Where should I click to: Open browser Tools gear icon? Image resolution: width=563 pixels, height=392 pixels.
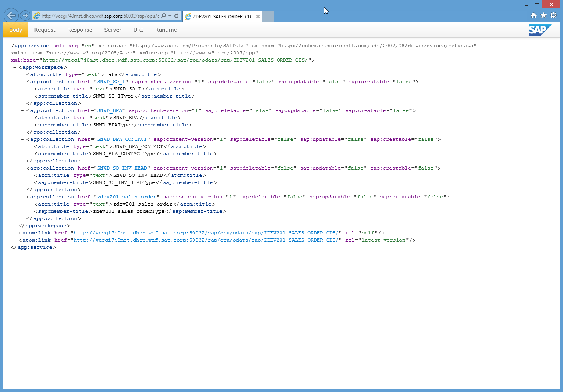tap(553, 16)
